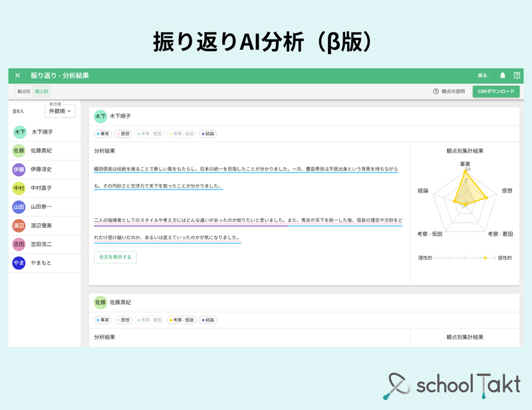Toggle the 結論 badge for 木下順子
532x410 pixels.
[x=208, y=133]
